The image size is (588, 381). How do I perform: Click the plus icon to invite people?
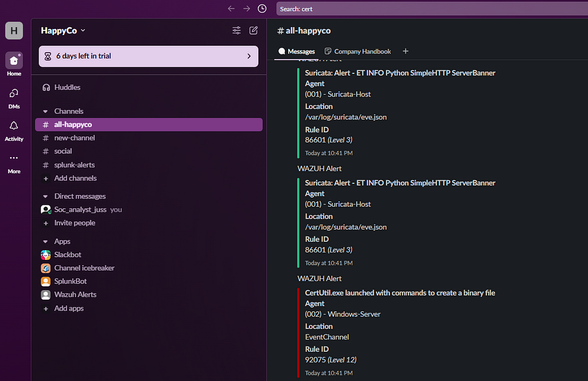coord(46,223)
